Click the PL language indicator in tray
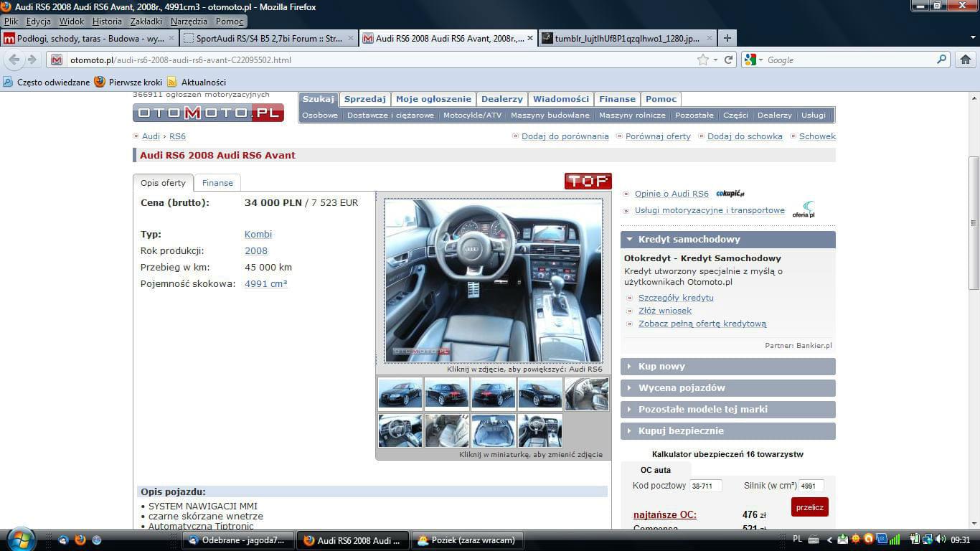Viewport: 980px width, 551px height. click(798, 540)
